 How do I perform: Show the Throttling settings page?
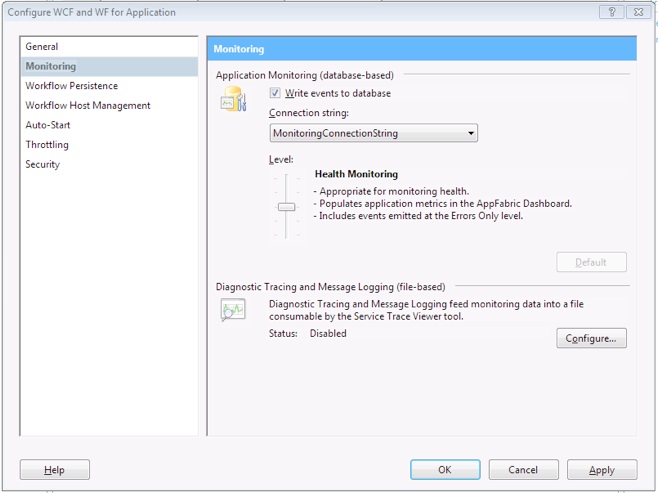47,145
